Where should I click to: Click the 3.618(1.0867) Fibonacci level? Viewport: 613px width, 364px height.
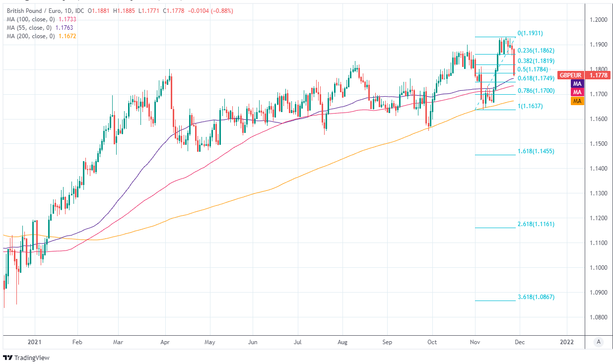536,297
